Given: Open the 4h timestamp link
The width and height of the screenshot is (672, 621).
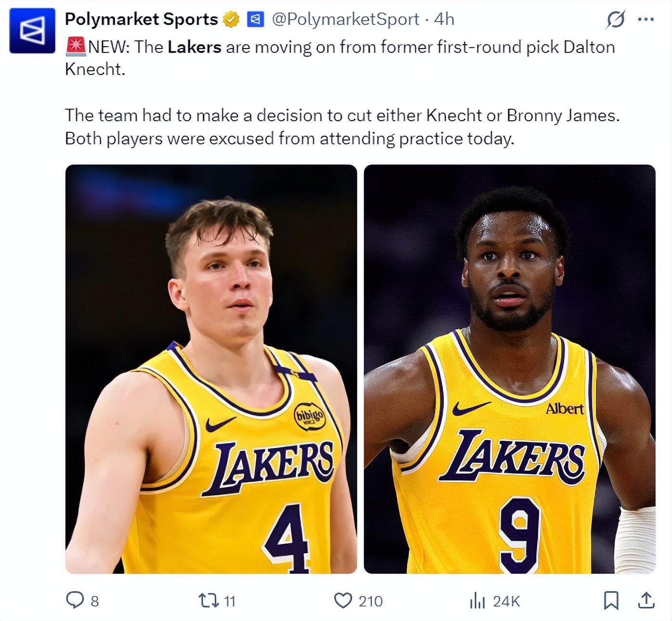Looking at the screenshot, I should (444, 19).
